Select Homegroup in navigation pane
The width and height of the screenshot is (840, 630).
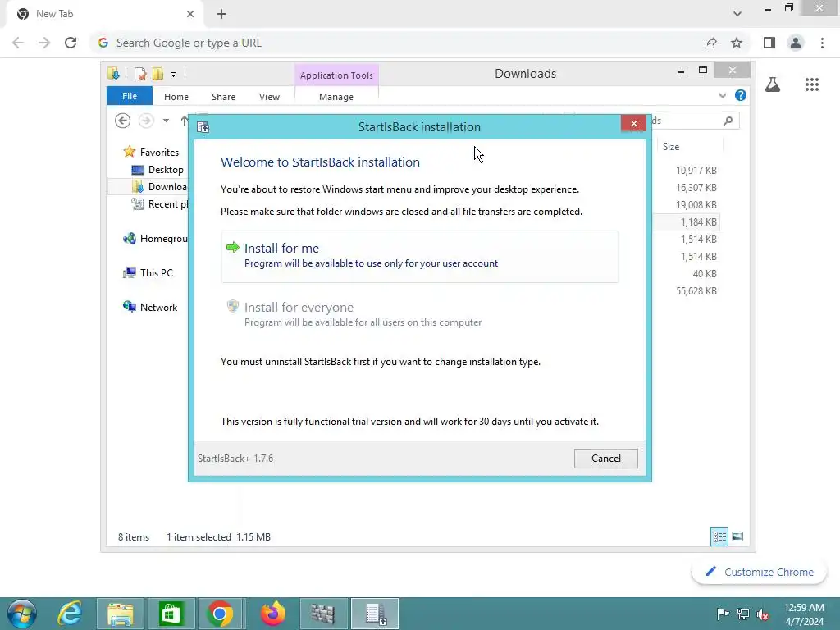coord(155,239)
